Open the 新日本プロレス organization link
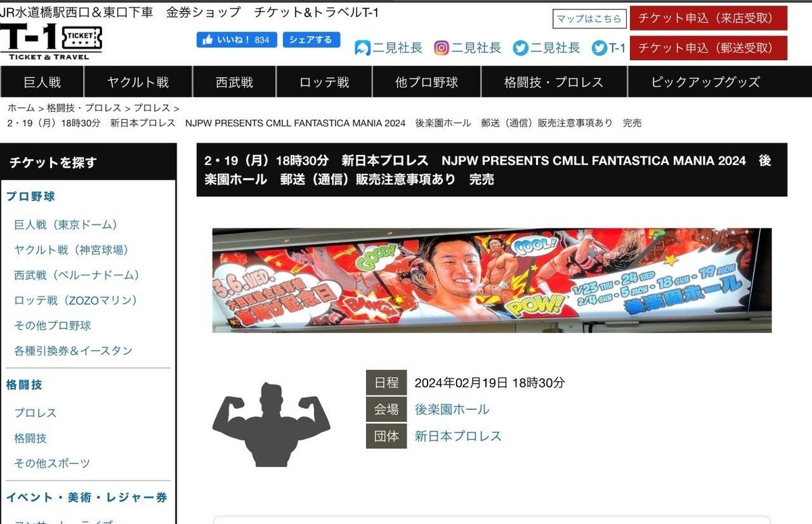 [x=458, y=436]
